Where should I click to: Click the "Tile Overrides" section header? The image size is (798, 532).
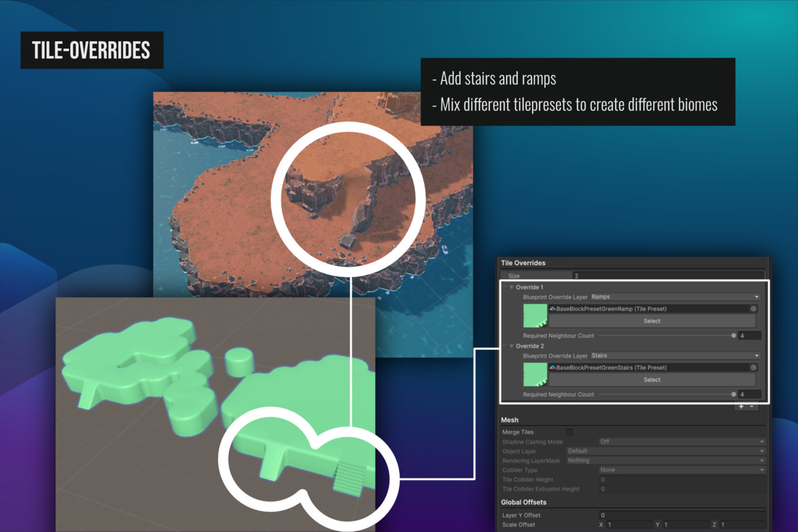tap(523, 263)
